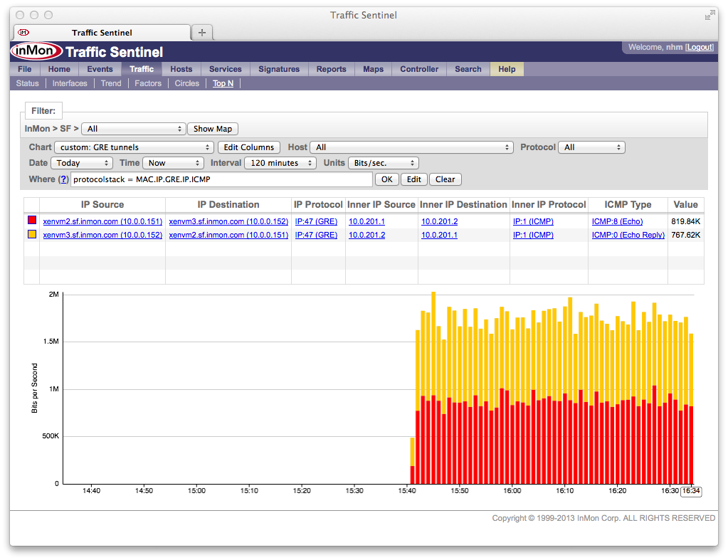Open the Status sub-tab
Image resolution: width=728 pixels, height=560 pixels.
click(x=27, y=83)
